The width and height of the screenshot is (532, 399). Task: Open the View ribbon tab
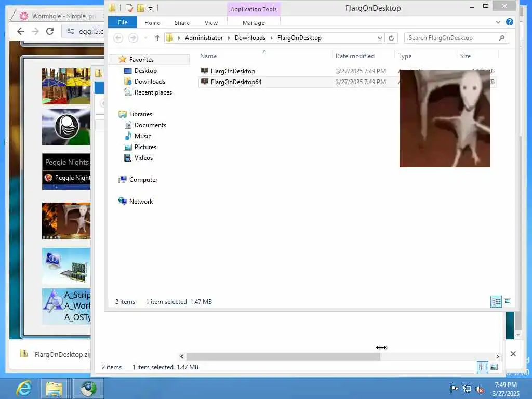pos(211,23)
